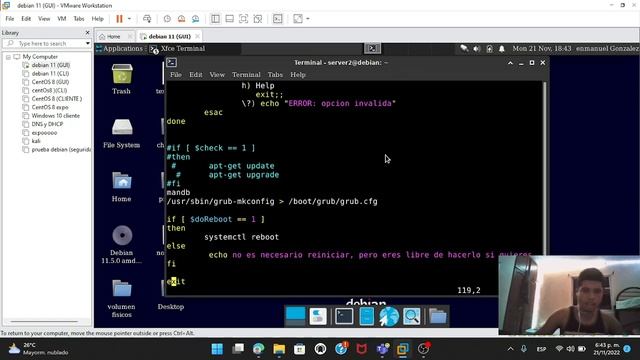Toggle the library sidebar view icon
Screen dimensions: 640x360
point(215,19)
